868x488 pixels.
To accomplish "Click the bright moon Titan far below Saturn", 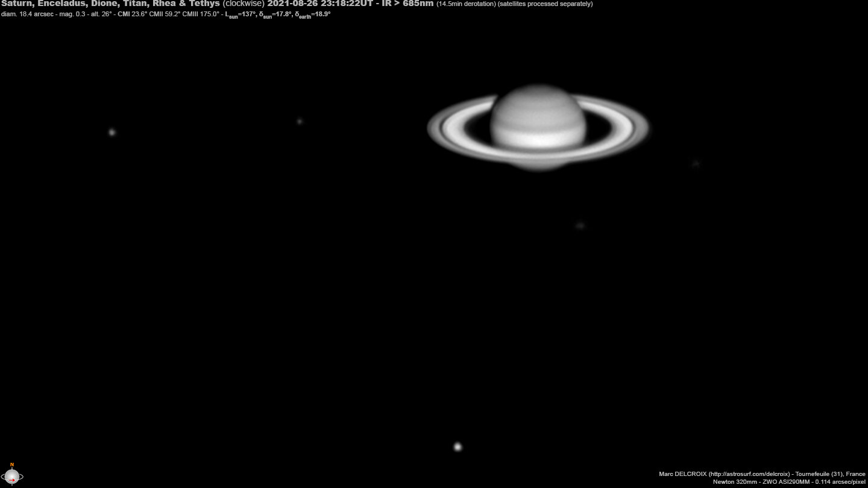I will pos(458,446).
